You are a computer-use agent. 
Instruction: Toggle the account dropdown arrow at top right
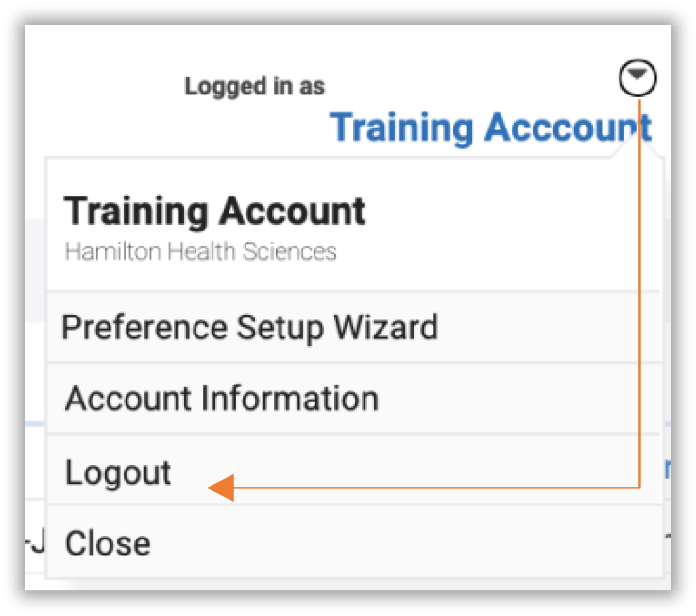(x=637, y=77)
